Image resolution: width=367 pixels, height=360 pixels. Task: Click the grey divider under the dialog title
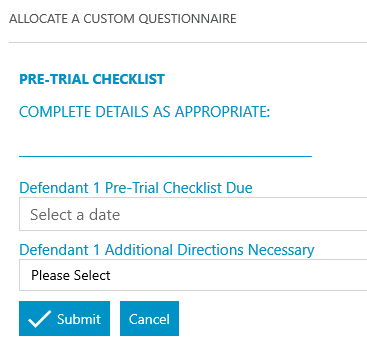tap(188, 42)
